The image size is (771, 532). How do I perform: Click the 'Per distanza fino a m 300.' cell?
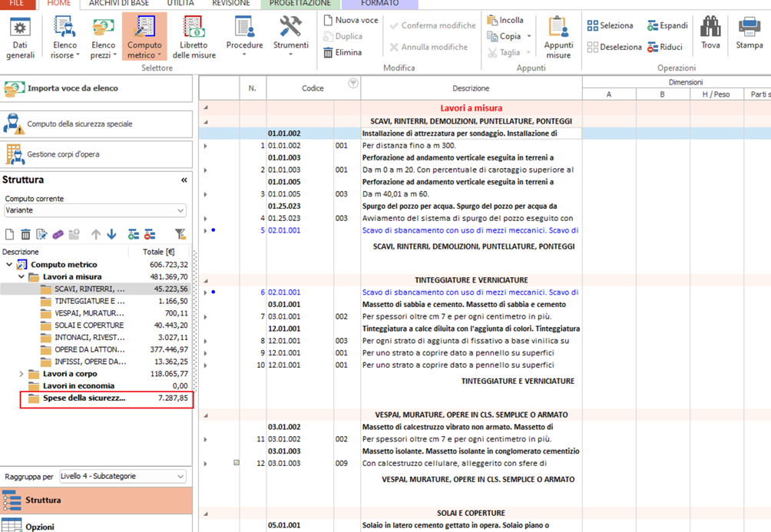(471, 146)
